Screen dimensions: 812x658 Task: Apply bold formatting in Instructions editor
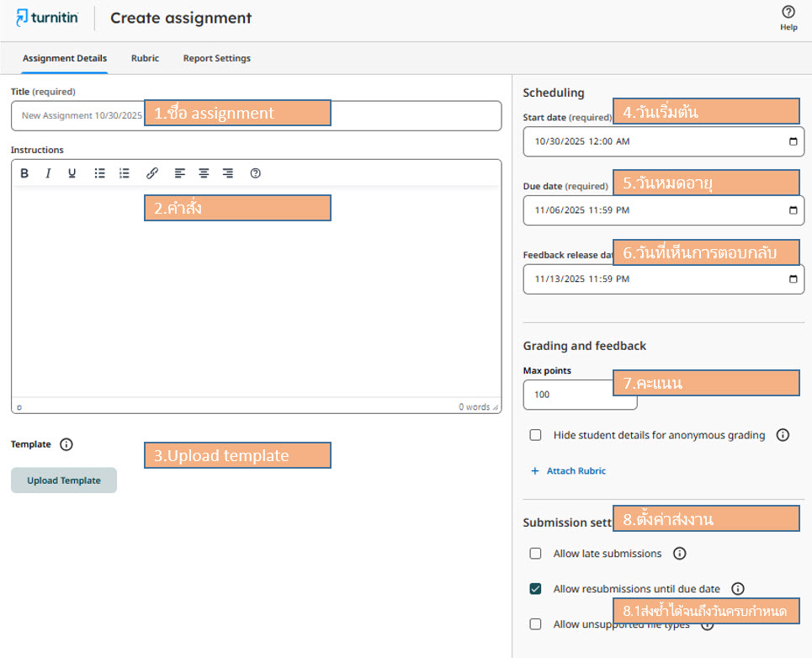24,173
